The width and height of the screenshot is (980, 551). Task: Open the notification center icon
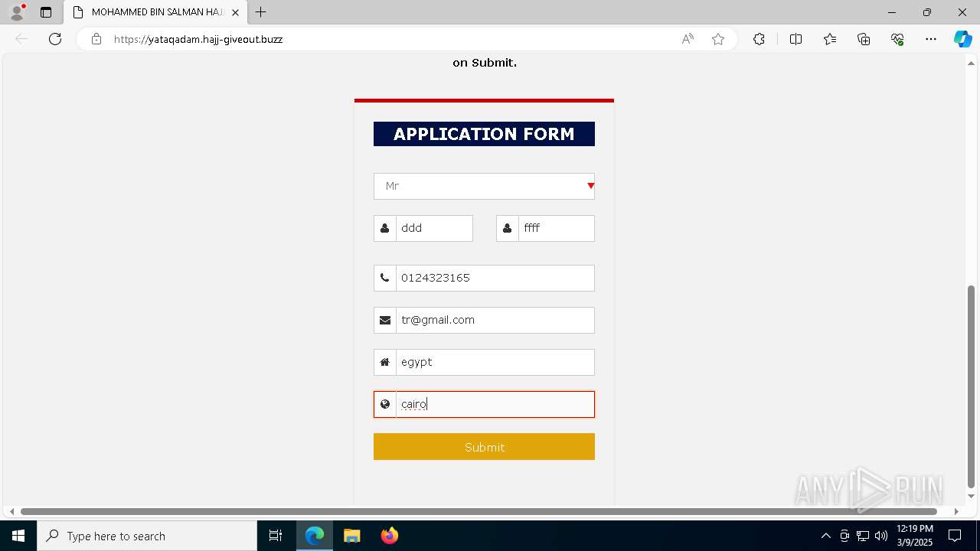click(x=955, y=536)
